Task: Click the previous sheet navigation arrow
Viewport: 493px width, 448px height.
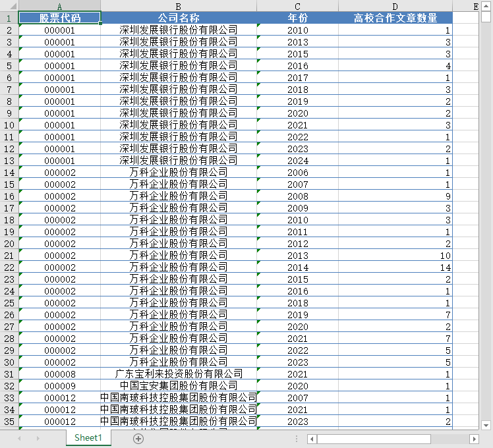Action: [x=20, y=438]
